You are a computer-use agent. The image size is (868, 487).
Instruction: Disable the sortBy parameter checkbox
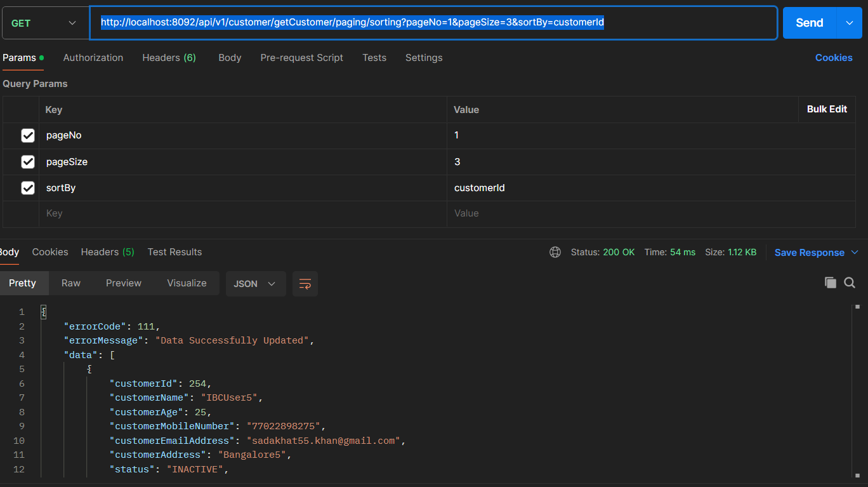click(28, 188)
